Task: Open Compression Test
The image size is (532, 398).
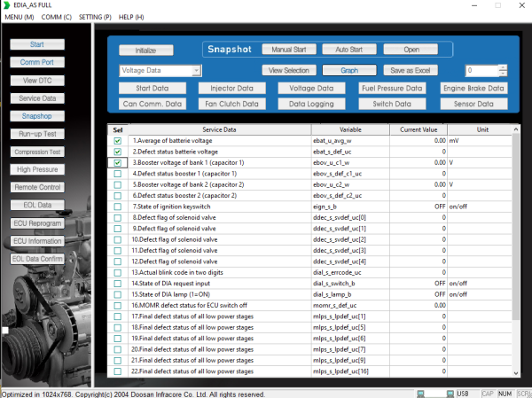Action: [37, 152]
